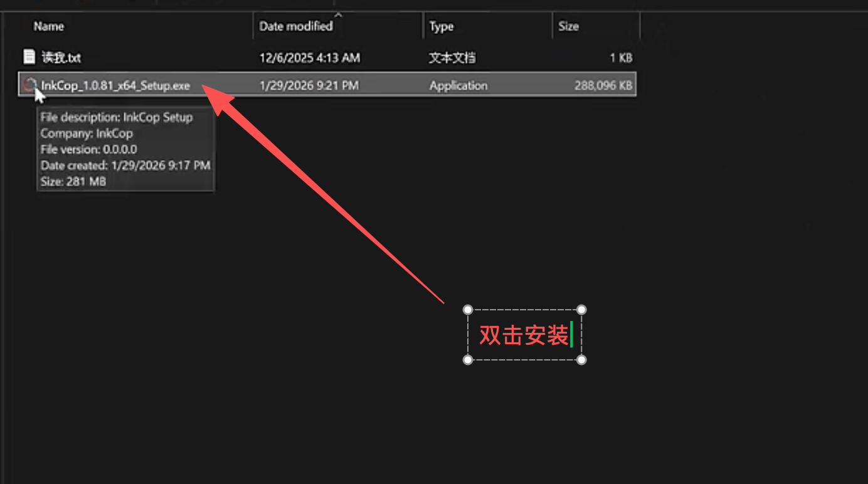The width and height of the screenshot is (868, 484).
Task: Click the 12/6/2025 4:13 AM date cell
Action: 309,58
